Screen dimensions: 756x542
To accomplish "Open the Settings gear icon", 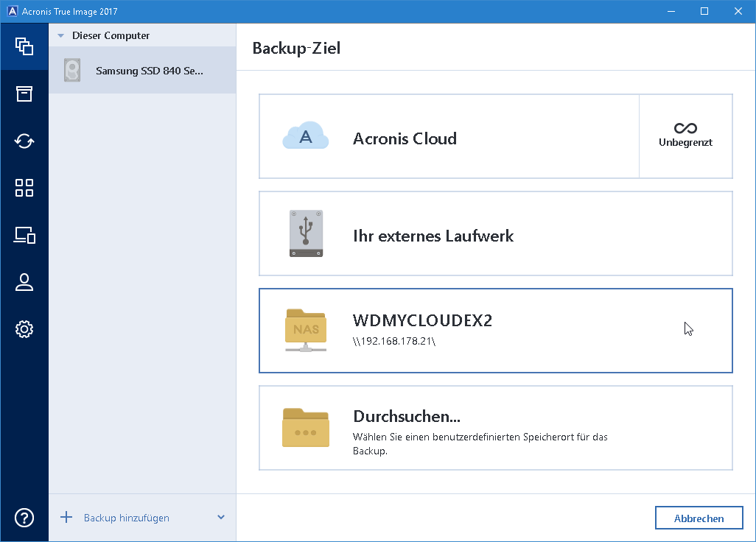I will [24, 329].
